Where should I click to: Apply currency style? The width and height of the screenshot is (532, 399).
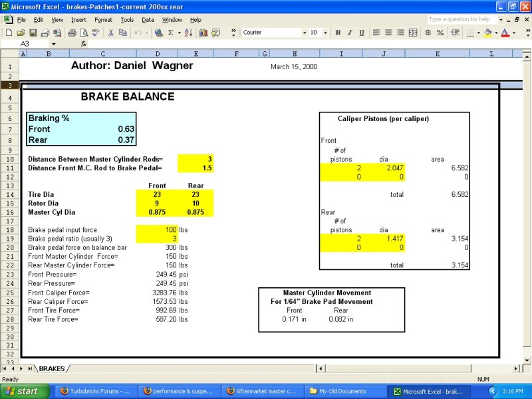pyautogui.click(x=428, y=33)
